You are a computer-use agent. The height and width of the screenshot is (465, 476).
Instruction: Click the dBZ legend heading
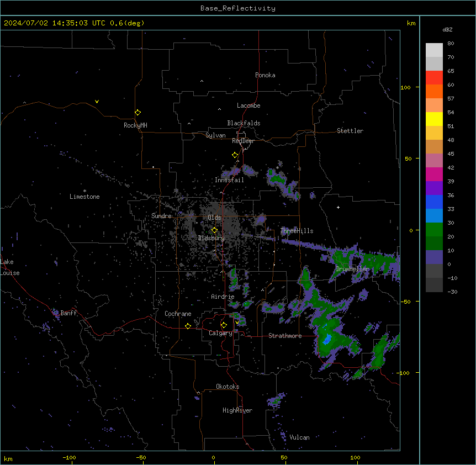(x=447, y=29)
